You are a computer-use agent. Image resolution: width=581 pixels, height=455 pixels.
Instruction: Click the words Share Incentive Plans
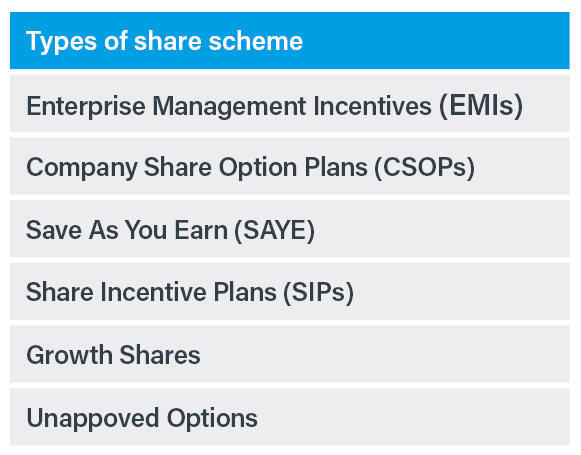pyautogui.click(x=151, y=292)
